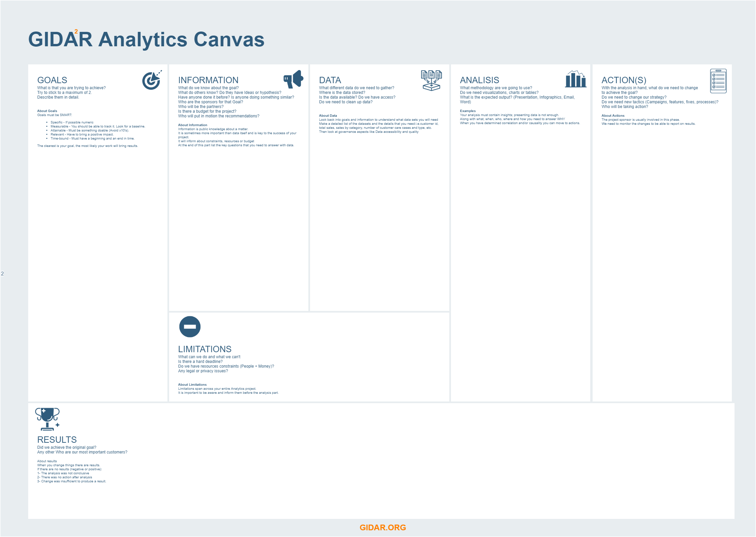Click the LIMITATIONS section title
This screenshot has width=756, height=537.
point(205,349)
